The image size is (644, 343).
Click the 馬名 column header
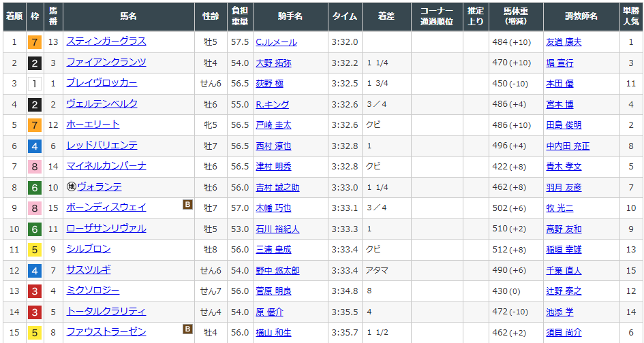tap(128, 16)
